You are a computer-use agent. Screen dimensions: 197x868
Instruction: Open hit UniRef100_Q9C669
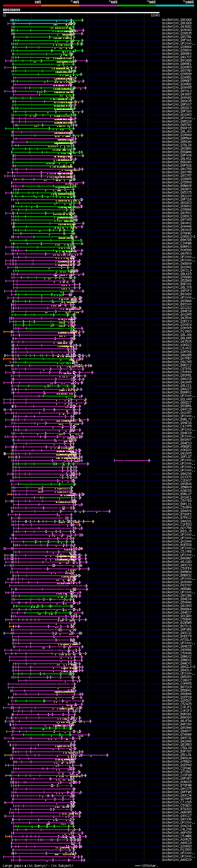pos(177,23)
